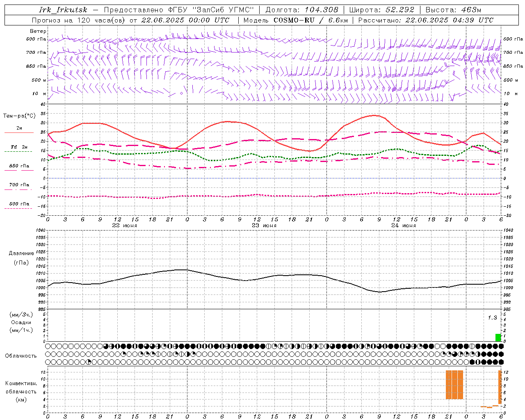The height and width of the screenshot is (420, 525).
Task: Click the "(км)" convective cloud unit label
Action: pos(21,399)
